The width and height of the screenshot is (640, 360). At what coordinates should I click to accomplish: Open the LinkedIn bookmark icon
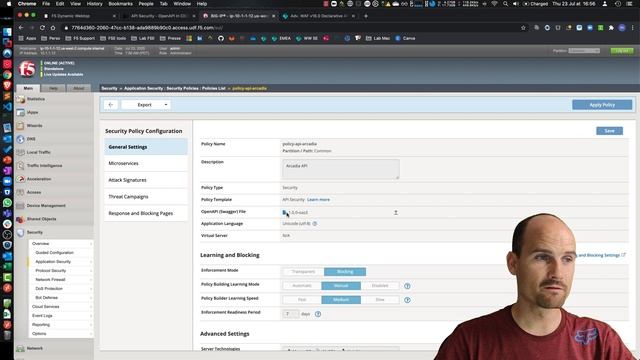click(x=200, y=38)
